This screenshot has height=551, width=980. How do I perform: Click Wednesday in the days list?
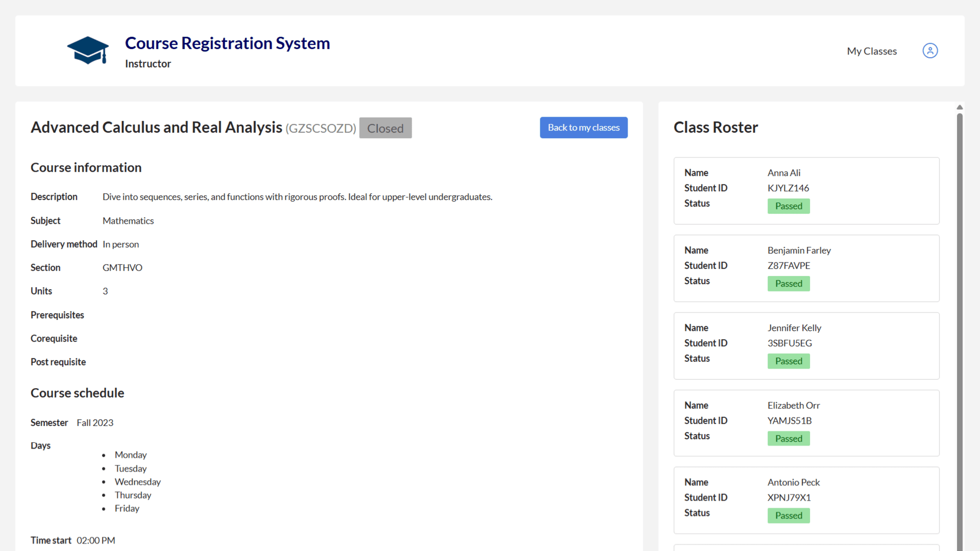(x=137, y=481)
